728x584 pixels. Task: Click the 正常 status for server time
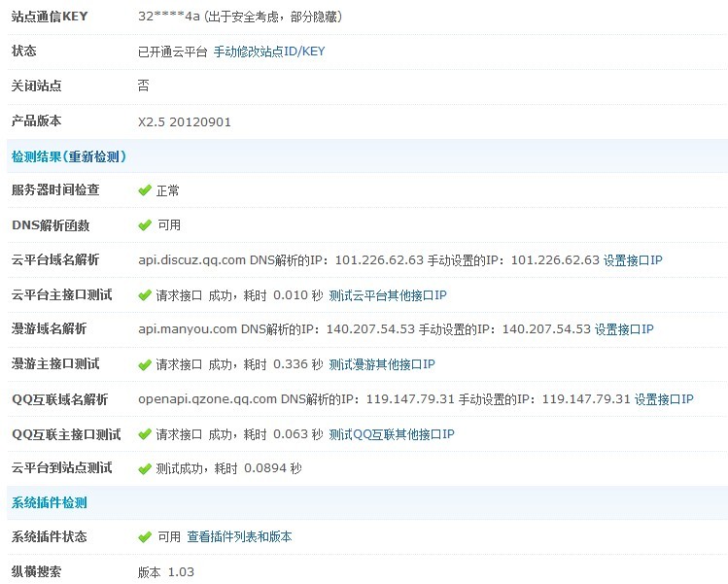point(167,190)
